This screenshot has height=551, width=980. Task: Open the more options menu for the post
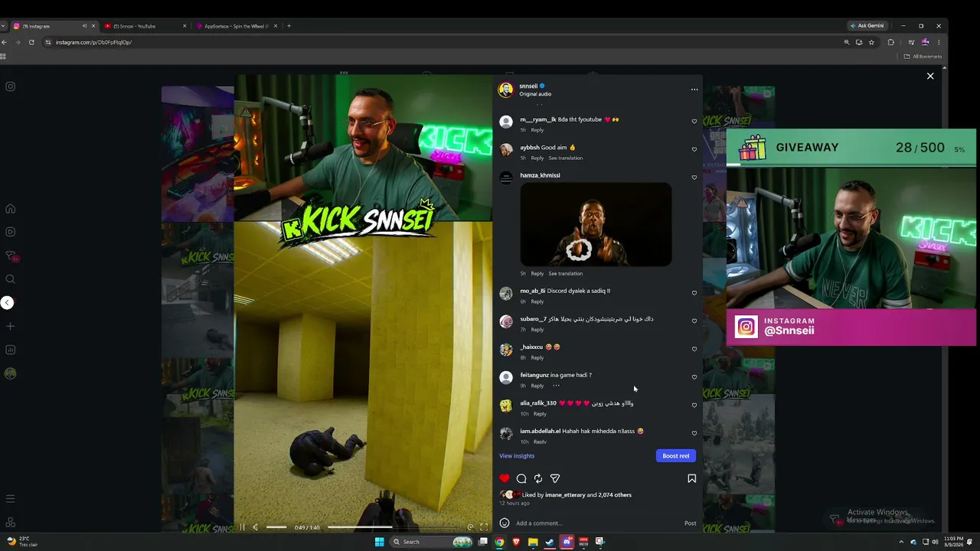click(694, 90)
